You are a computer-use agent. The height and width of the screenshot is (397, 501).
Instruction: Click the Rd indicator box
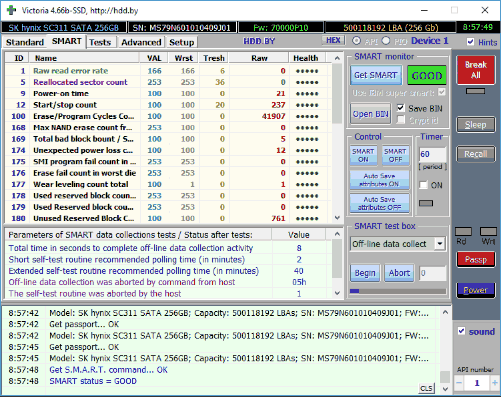[463, 231]
